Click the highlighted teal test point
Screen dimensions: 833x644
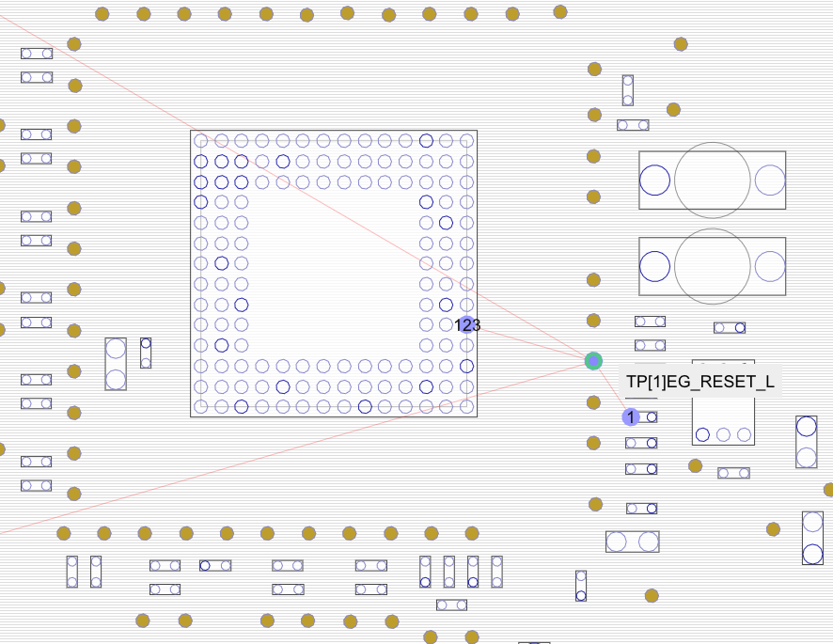[x=593, y=361]
